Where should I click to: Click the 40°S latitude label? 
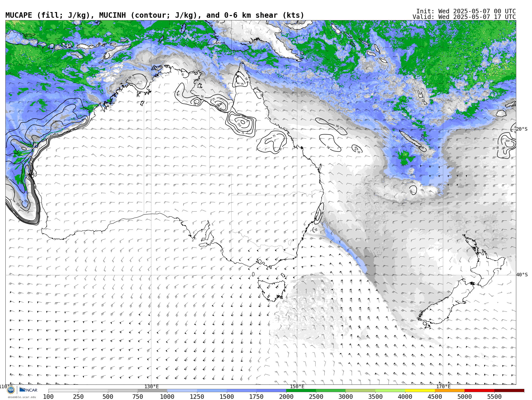coord(522,275)
